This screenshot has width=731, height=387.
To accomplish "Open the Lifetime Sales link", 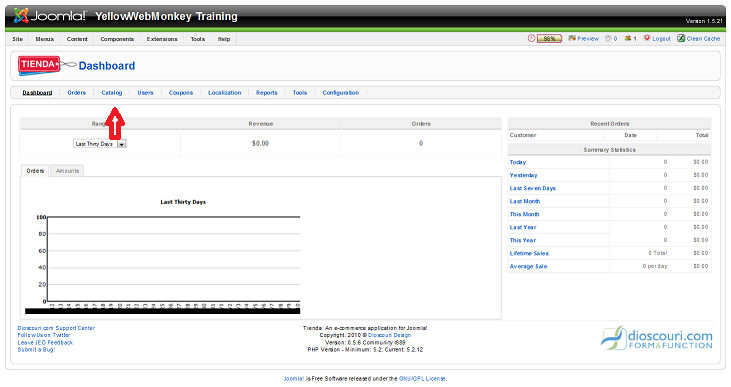I will pyautogui.click(x=529, y=254).
